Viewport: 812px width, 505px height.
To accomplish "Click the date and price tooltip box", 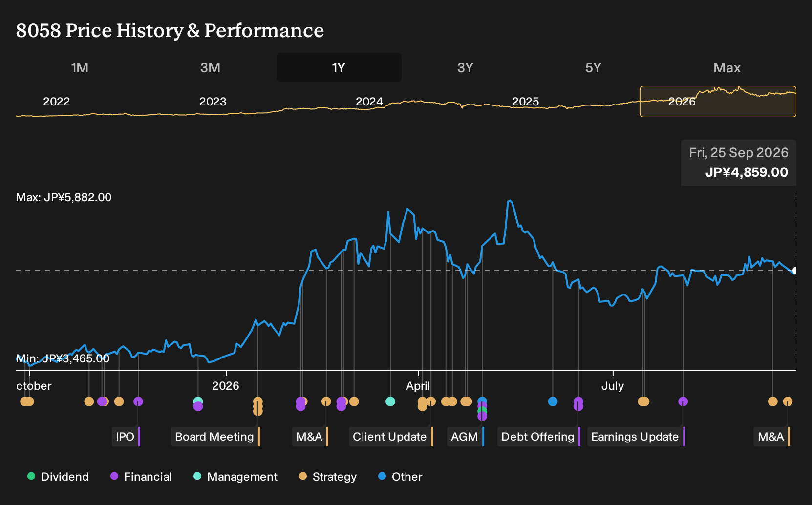I will click(739, 163).
